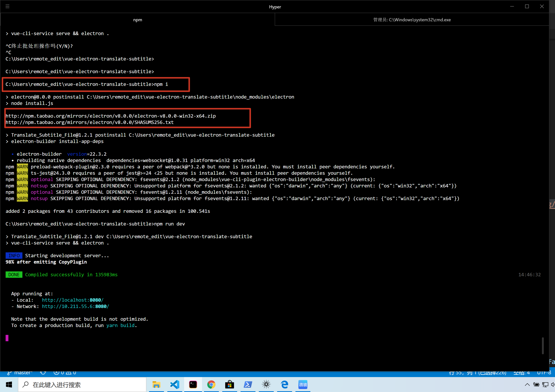Screen dimensions: 555x392
Task: Open the Network 10.211.55.6:8080 link
Action: 75,306
